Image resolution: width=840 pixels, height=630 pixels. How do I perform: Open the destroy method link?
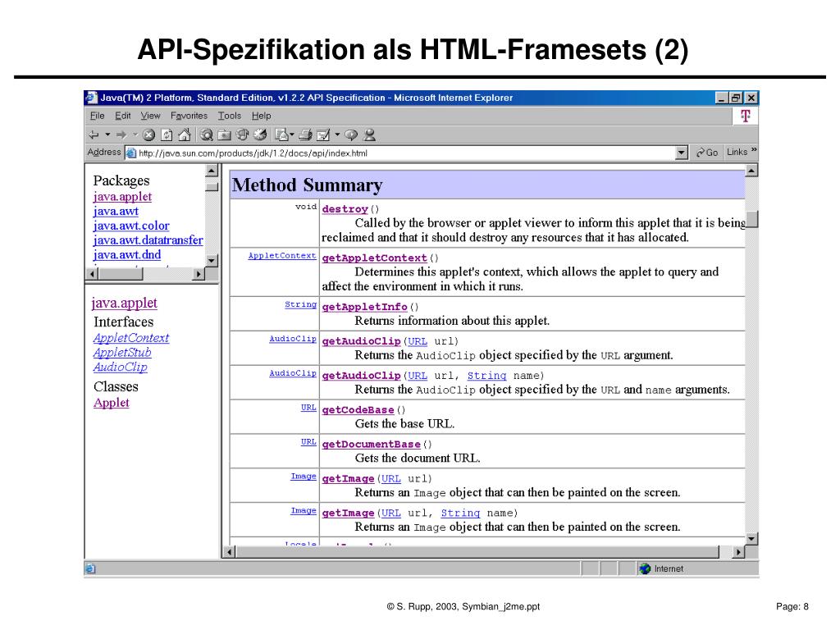coord(345,209)
